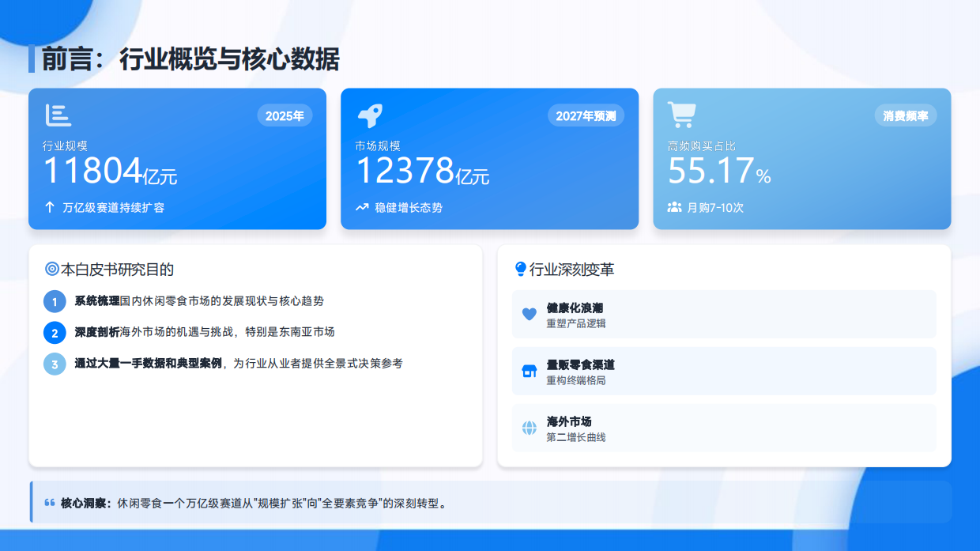Click the upward arrow beside 万亿级赛道持续扩容
Image resolution: width=980 pixels, height=551 pixels.
pyautogui.click(x=50, y=207)
